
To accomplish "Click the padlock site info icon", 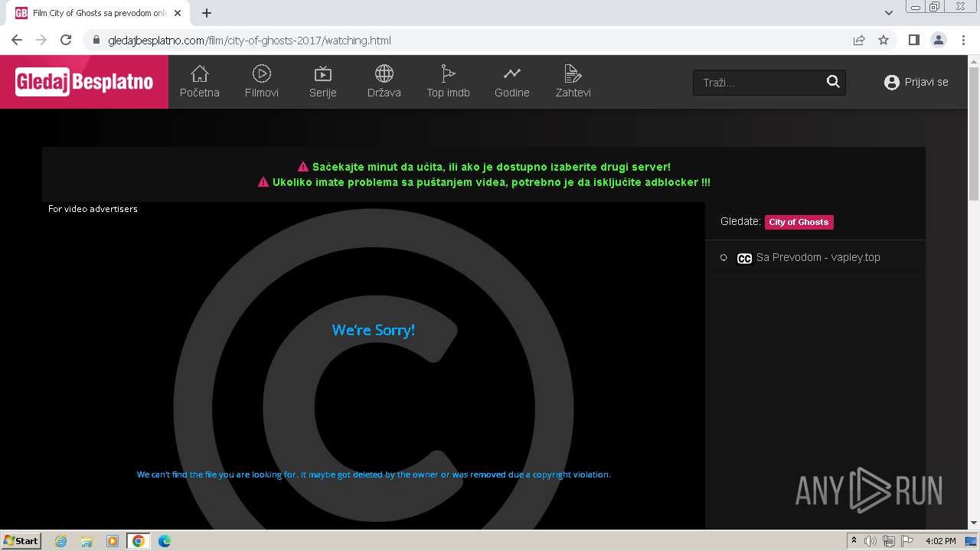I will click(96, 41).
